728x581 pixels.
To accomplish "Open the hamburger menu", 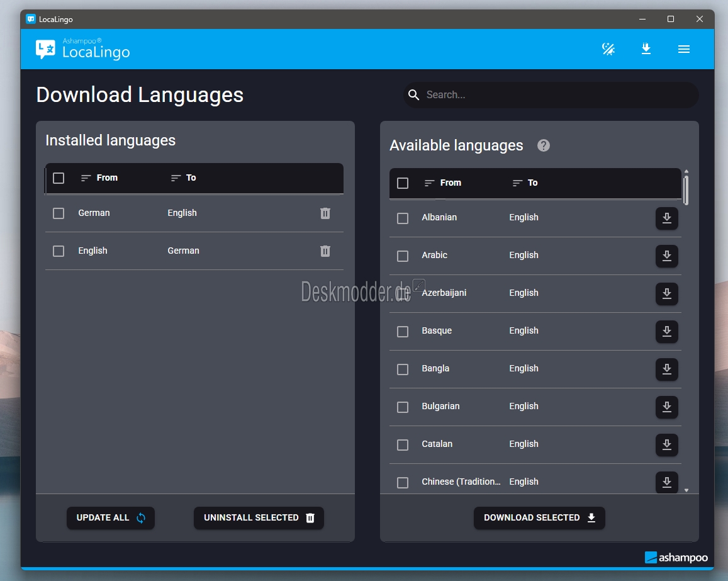I will click(683, 49).
